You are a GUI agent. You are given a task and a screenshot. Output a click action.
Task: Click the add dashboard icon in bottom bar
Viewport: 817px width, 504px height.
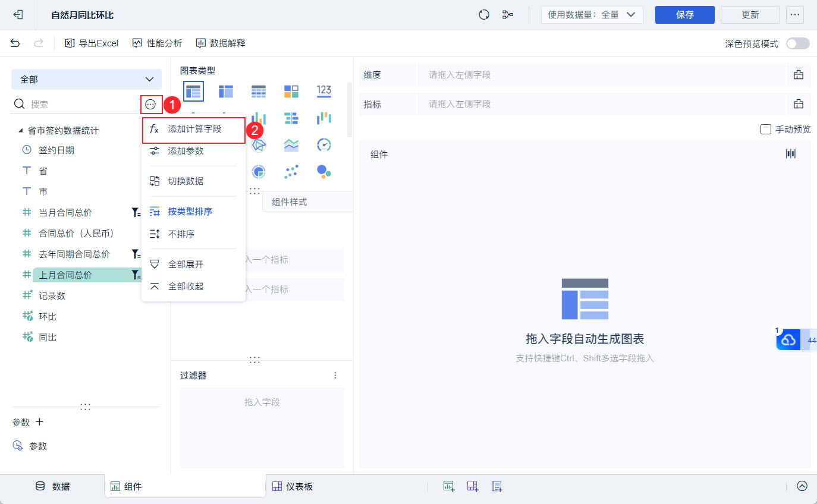click(x=473, y=487)
